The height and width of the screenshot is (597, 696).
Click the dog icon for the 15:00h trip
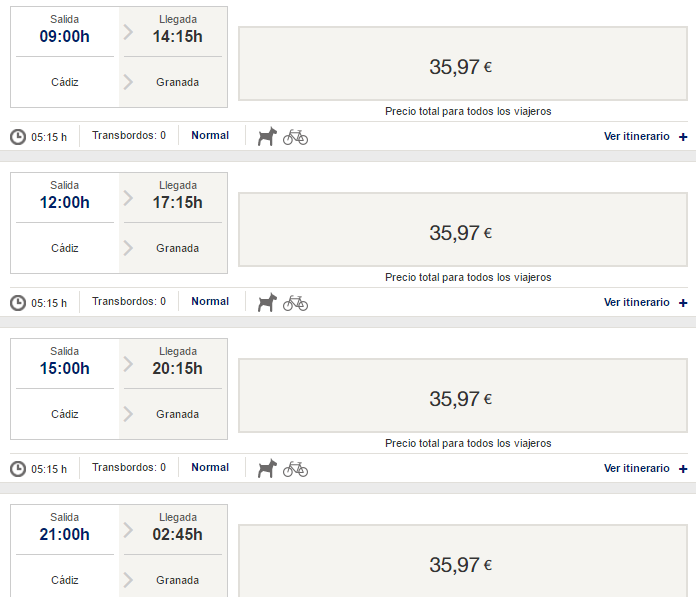(x=266, y=468)
